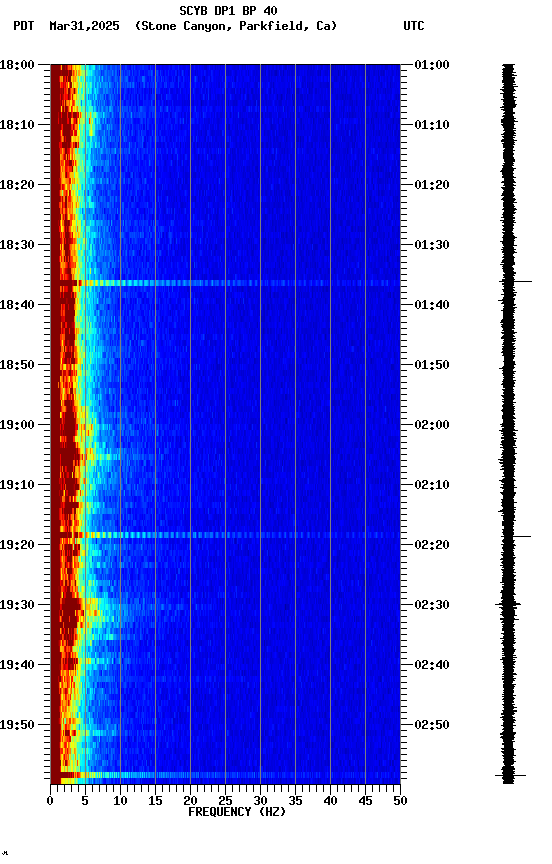The height and width of the screenshot is (864, 552).
Task: Click the seismogram spike near 02:18 UTC
Action: point(516,536)
